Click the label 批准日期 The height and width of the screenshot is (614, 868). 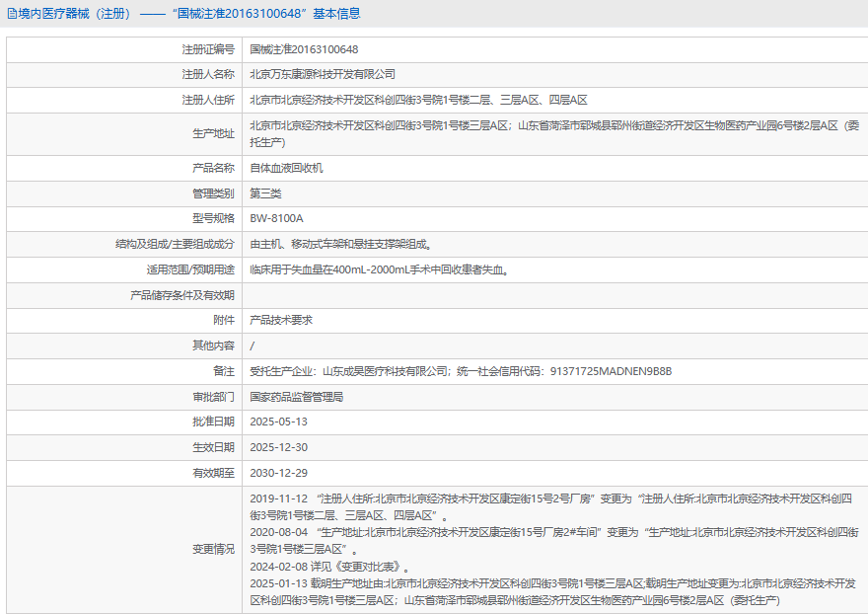[x=214, y=422]
